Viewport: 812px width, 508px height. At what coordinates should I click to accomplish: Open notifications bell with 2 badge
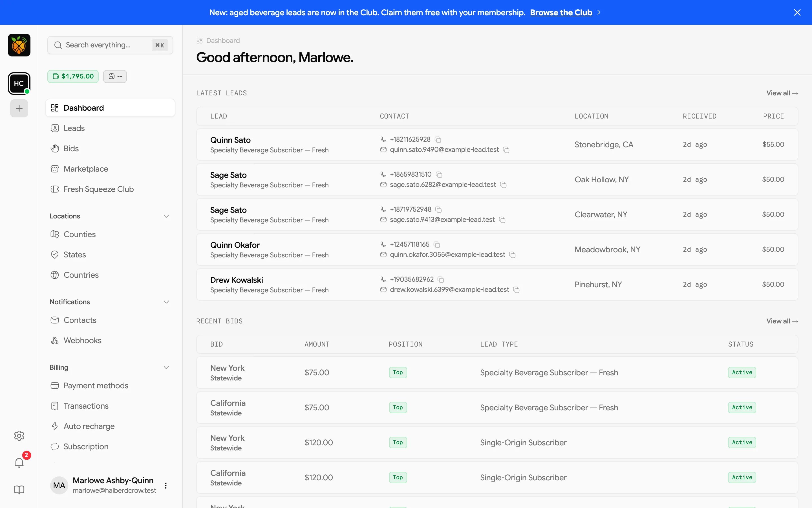coord(19,463)
